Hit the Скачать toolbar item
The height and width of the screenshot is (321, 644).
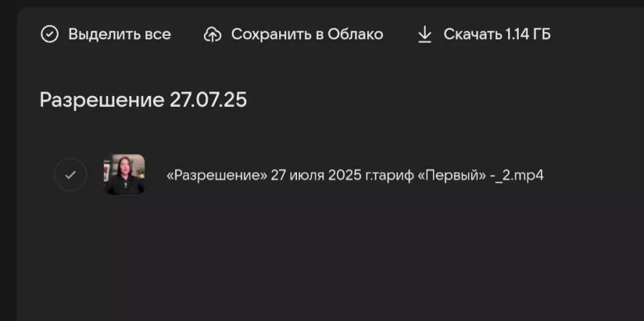point(497,34)
